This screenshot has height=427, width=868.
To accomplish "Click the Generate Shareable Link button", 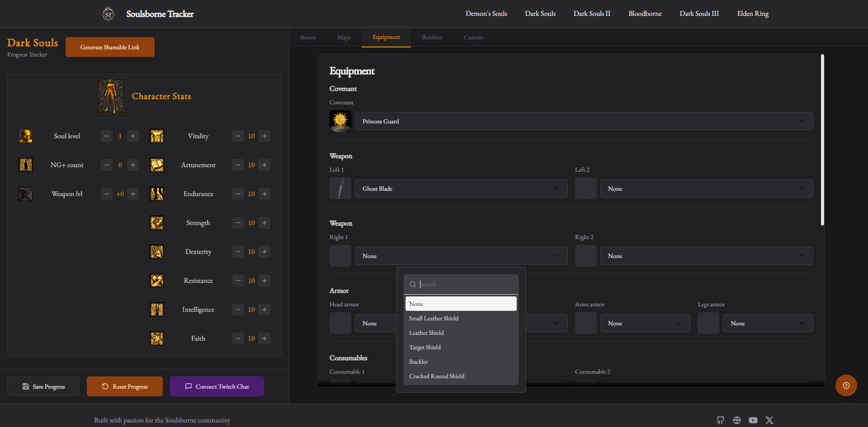I will 110,47.
